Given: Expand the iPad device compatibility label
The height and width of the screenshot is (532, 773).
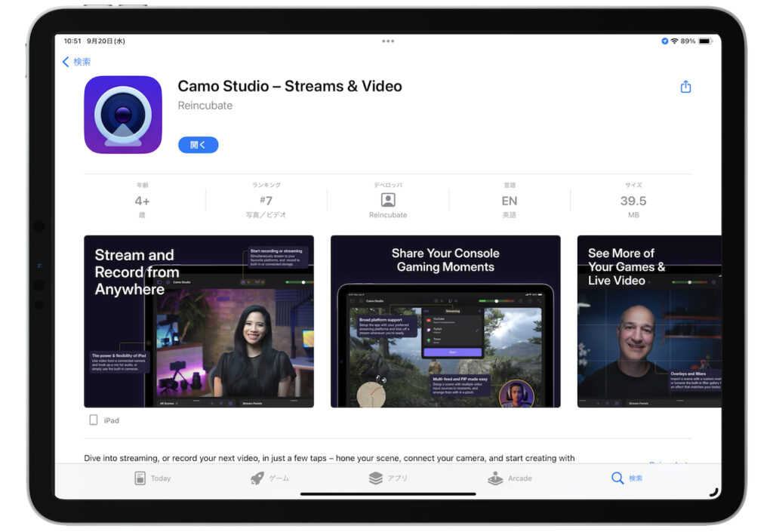Looking at the screenshot, I should 104,420.
